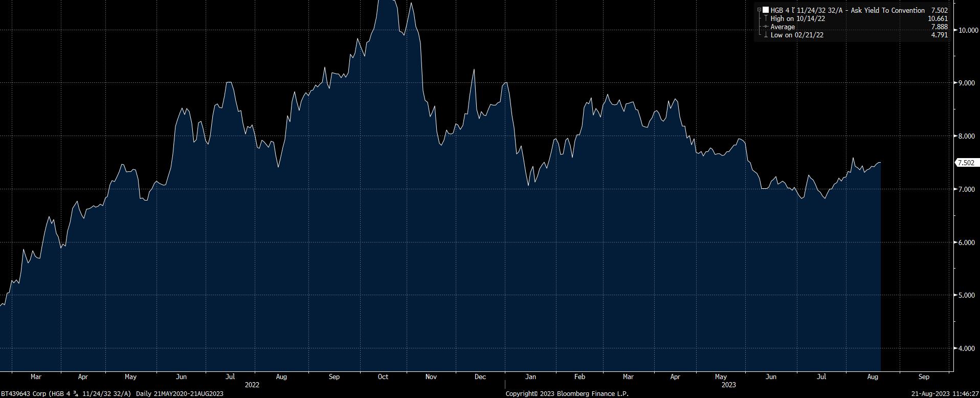This screenshot has height=398, width=980.
Task: Click the Nov label on time axis
Action: (x=431, y=377)
